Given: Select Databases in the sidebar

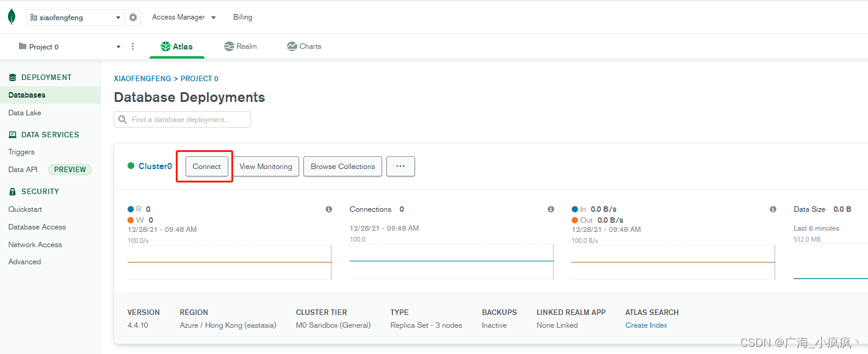Looking at the screenshot, I should (50, 95).
